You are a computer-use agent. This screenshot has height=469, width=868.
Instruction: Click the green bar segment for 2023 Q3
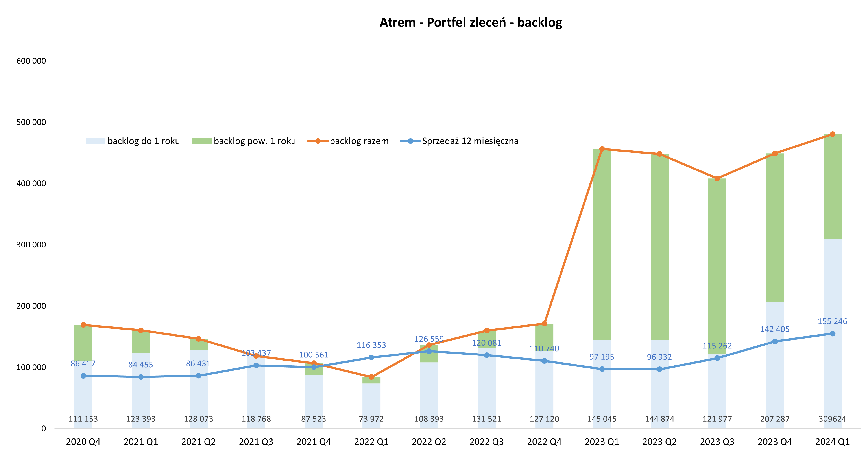coord(717,266)
